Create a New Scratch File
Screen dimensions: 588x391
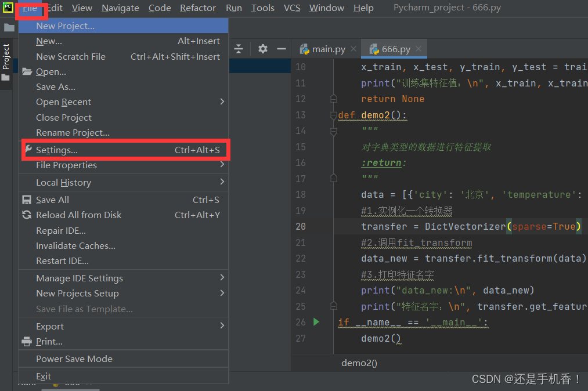pos(124,57)
